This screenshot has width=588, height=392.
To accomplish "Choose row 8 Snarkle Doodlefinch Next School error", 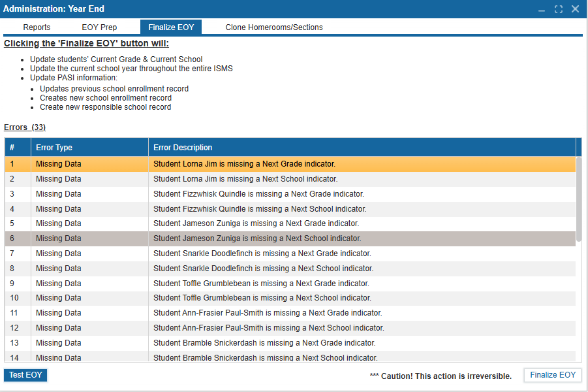I will tap(263, 269).
